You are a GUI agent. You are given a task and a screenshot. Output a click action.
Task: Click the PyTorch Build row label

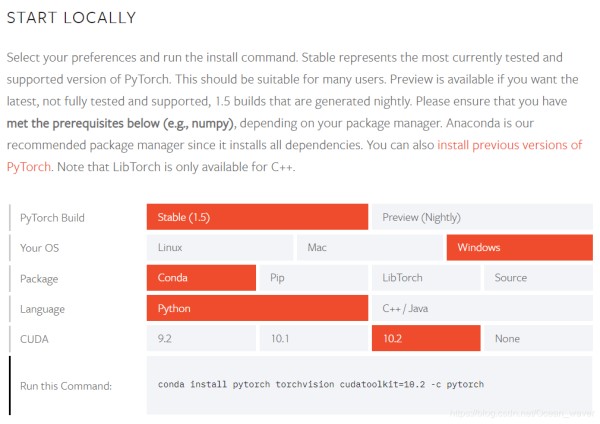point(52,218)
